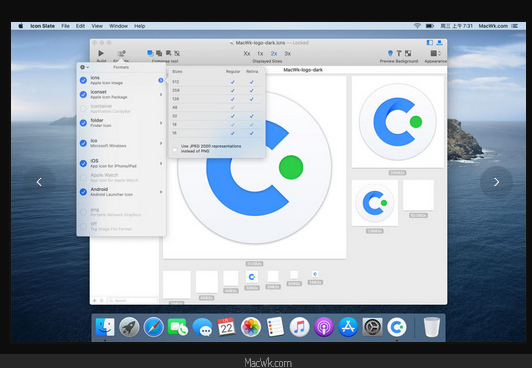The width and height of the screenshot is (532, 368).
Task: Open the Appearance dropdown control
Action: (x=435, y=53)
